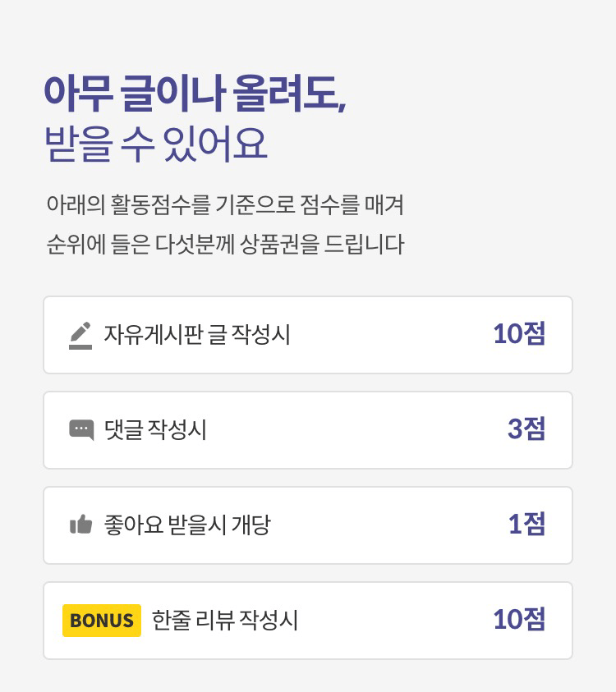
Task: Select the 댓글 작성시 label
Action: click(x=155, y=429)
